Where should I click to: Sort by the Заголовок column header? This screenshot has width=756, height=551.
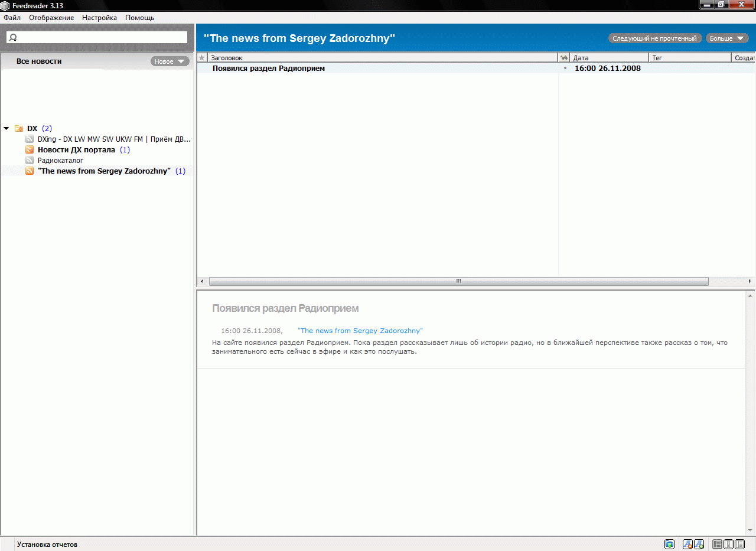[383, 58]
